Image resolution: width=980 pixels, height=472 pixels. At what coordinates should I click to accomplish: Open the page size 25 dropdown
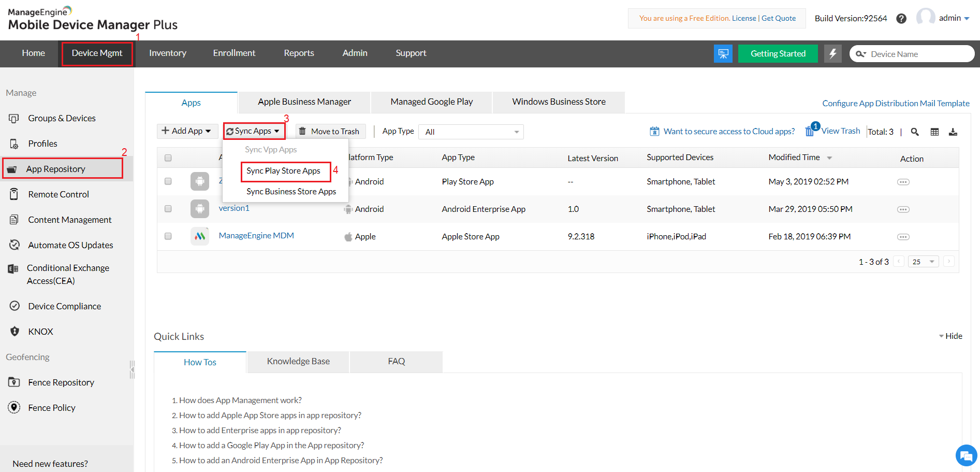pos(923,262)
